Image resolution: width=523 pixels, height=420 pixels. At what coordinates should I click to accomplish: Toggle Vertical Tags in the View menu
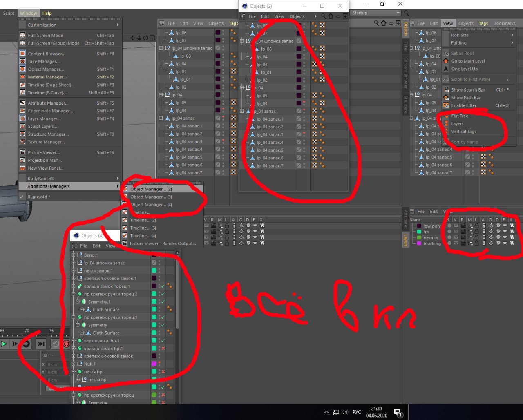[x=464, y=132]
